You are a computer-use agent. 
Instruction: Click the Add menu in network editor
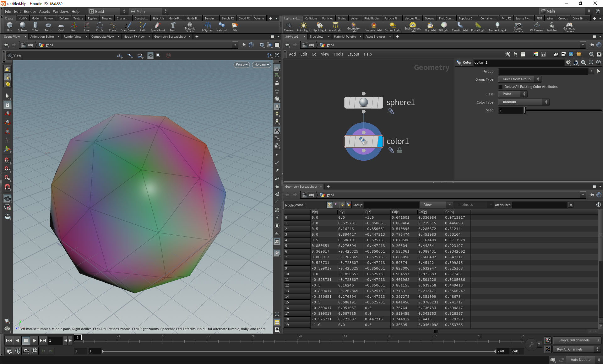292,54
